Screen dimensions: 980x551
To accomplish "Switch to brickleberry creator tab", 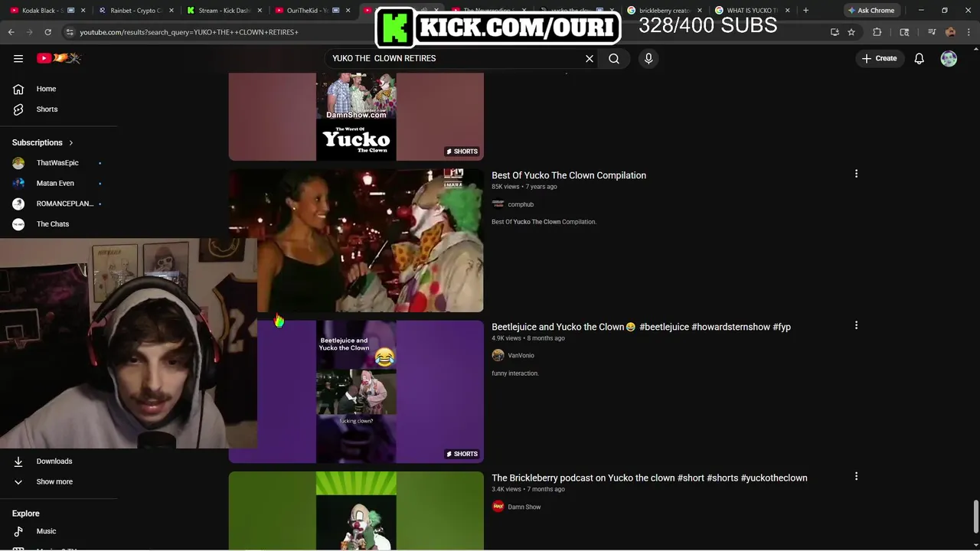I will 663,11.
